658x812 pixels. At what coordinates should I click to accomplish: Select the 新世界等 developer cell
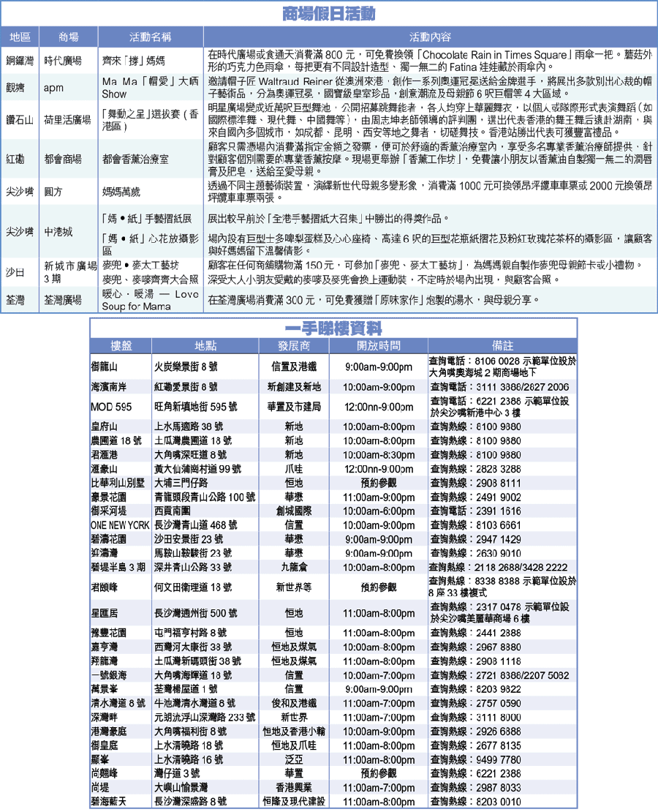(x=294, y=587)
